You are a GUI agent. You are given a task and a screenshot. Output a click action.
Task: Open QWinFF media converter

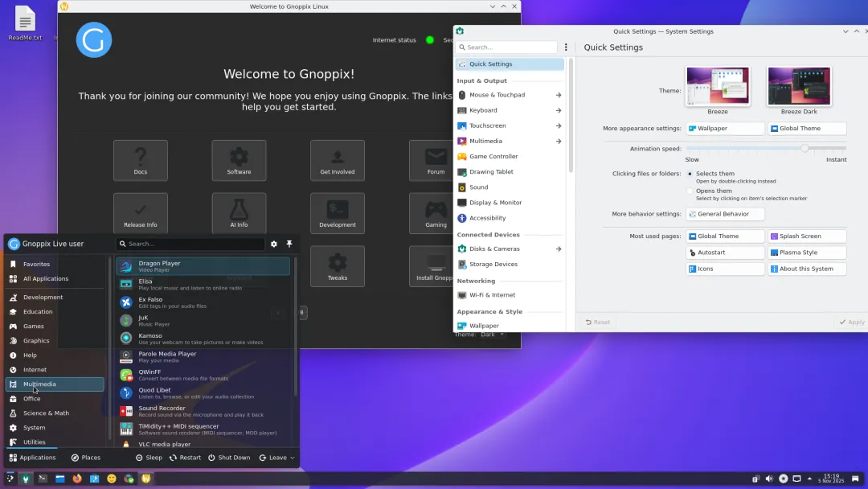click(x=203, y=375)
